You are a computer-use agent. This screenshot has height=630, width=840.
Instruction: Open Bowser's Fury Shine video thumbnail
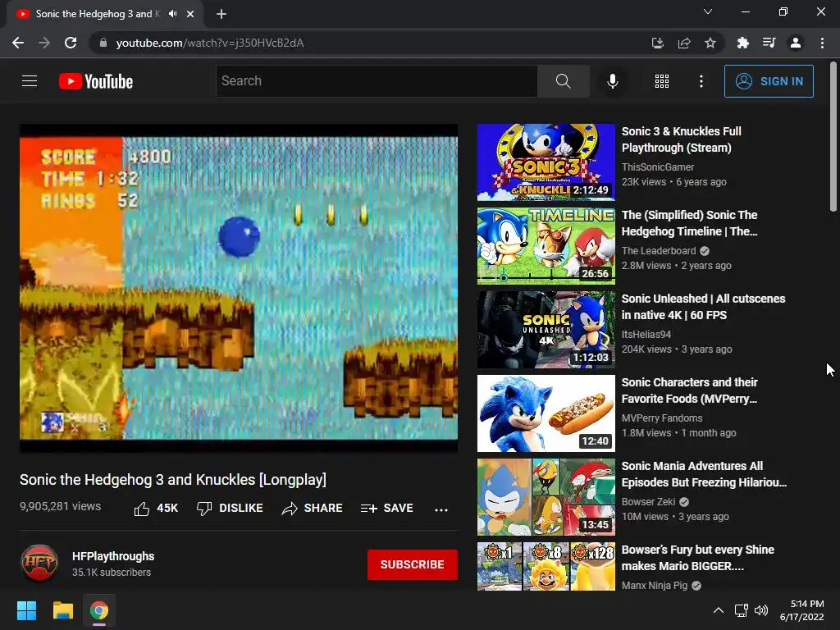[x=546, y=566]
